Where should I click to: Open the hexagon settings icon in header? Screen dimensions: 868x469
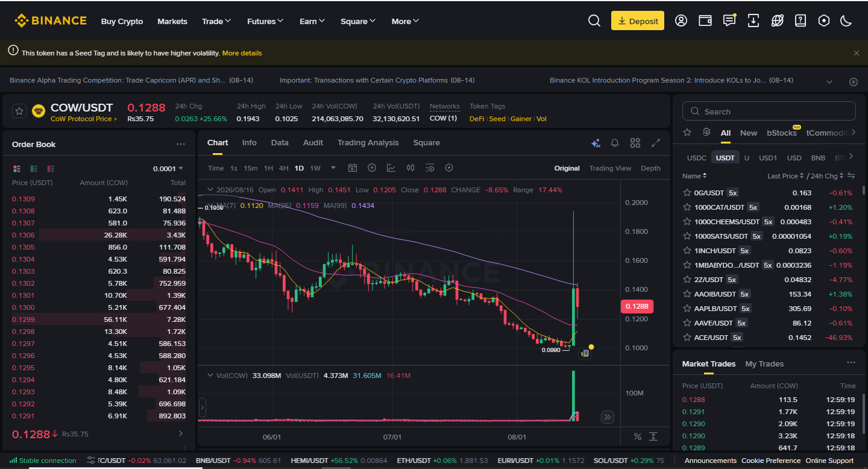coord(824,20)
